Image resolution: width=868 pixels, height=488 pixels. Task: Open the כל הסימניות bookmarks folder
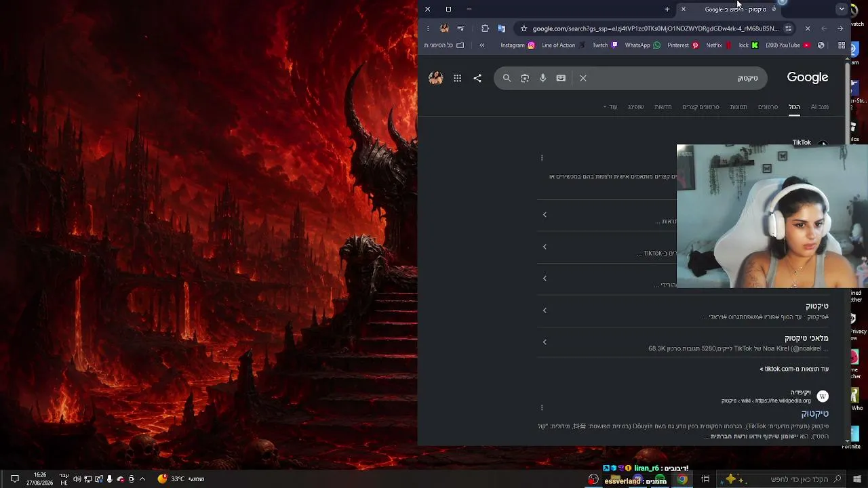(x=444, y=45)
